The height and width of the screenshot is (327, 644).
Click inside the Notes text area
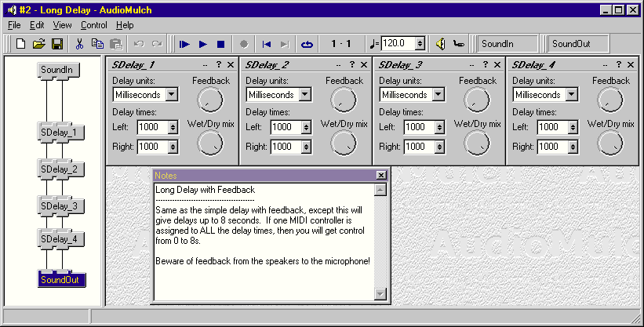tap(264, 242)
